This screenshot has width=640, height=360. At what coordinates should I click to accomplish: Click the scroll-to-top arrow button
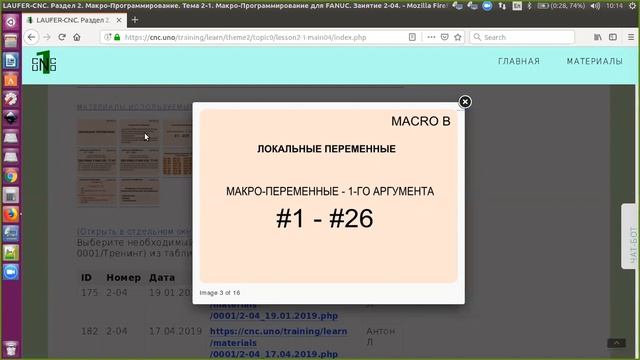point(616,343)
